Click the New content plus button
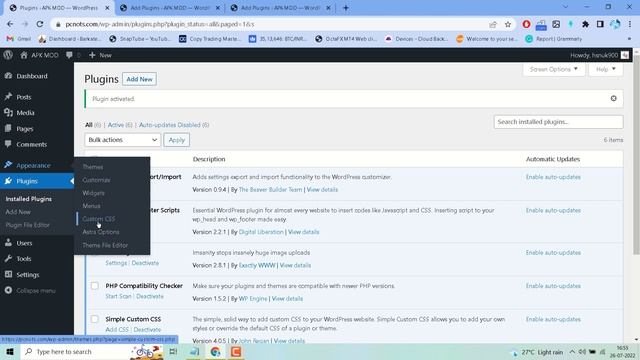Viewport: 640px width, 360px height. pos(100,55)
